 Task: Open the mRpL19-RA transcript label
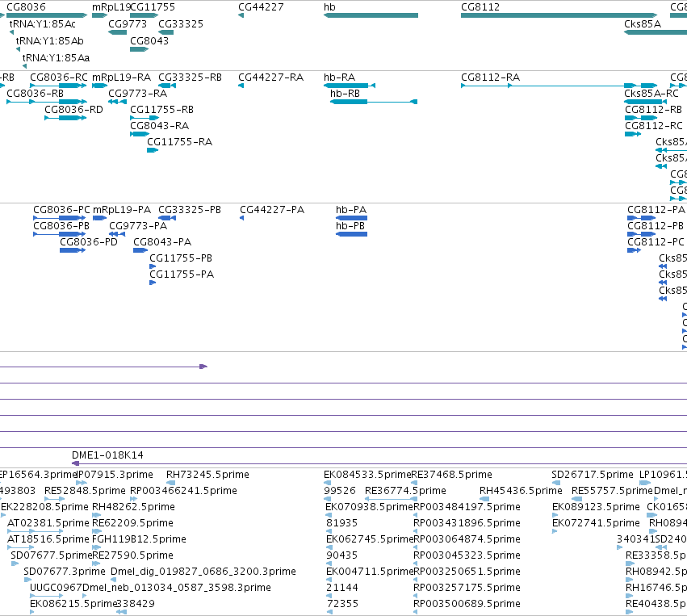coord(121,78)
